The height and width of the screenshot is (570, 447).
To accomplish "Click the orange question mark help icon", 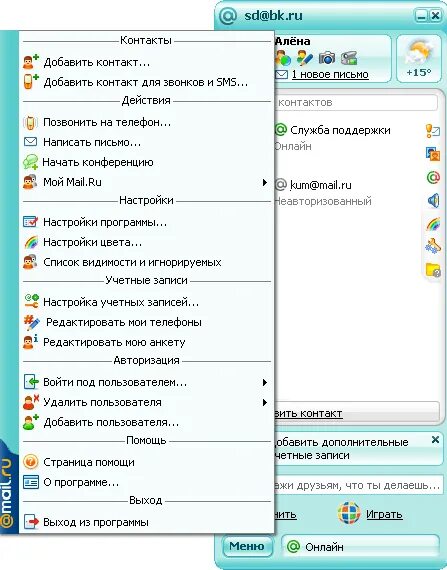I will 31,462.
